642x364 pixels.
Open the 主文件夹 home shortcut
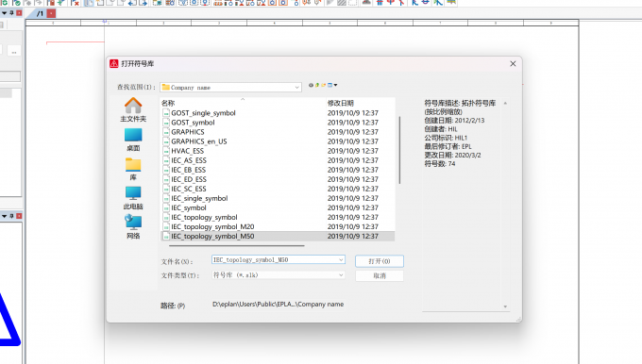tap(133, 109)
